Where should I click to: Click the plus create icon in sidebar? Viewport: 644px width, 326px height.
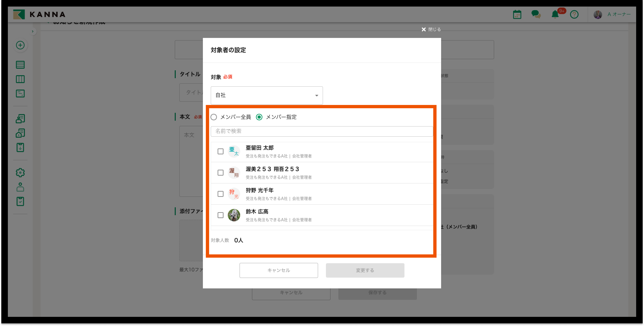[20, 45]
